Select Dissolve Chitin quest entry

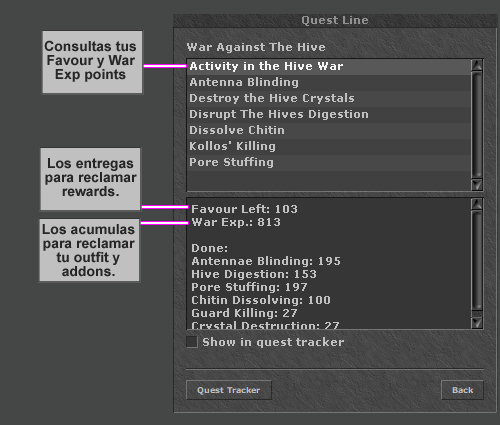[329, 131]
